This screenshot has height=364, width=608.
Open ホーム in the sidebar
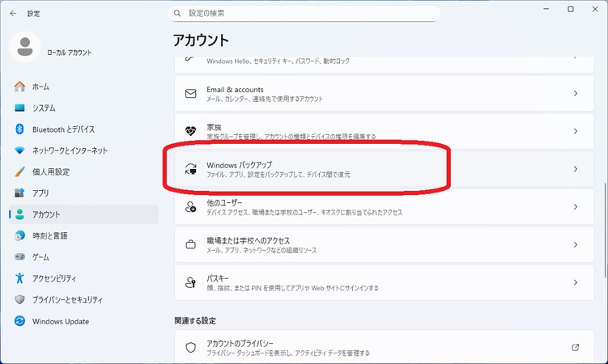pos(83,87)
